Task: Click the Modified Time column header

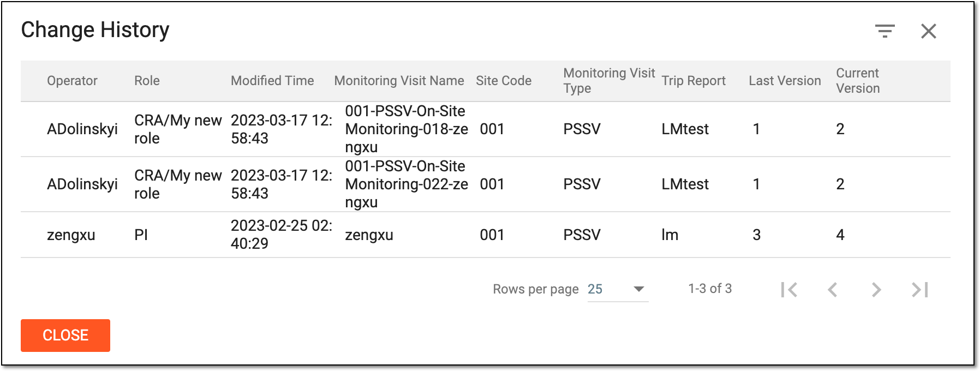Action: pyautogui.click(x=272, y=81)
